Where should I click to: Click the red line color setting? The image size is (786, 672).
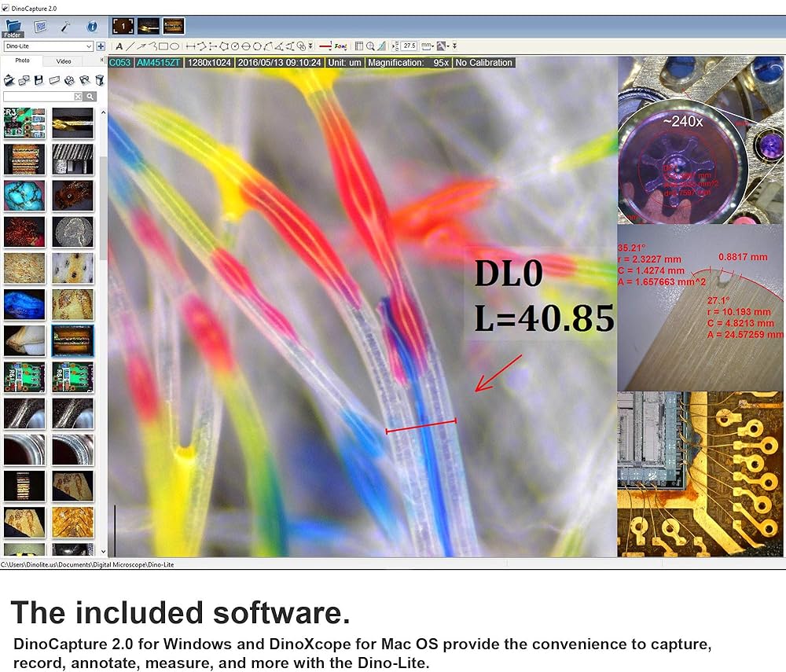(325, 46)
